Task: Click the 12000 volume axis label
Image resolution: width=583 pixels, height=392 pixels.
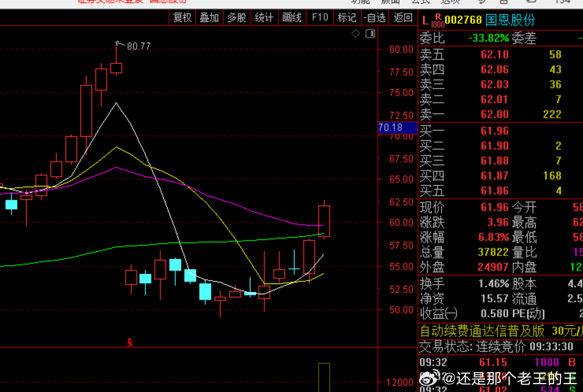Action: 400,383
